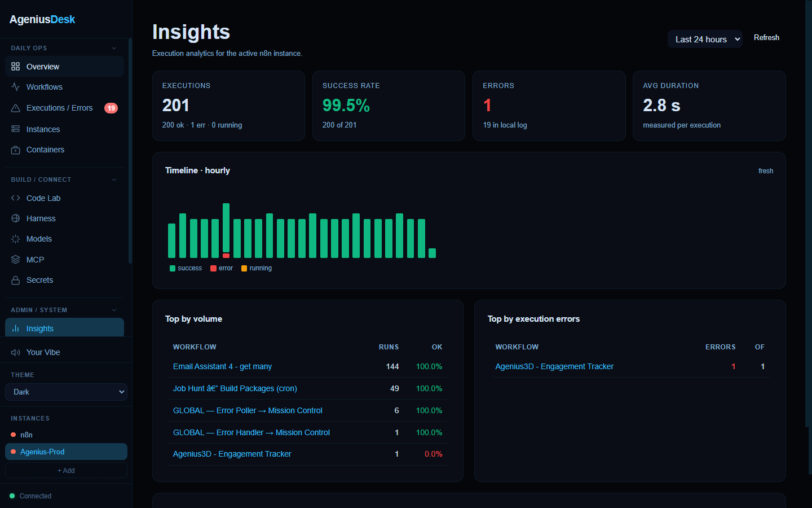Click the Code Lab brackets icon

click(x=15, y=198)
